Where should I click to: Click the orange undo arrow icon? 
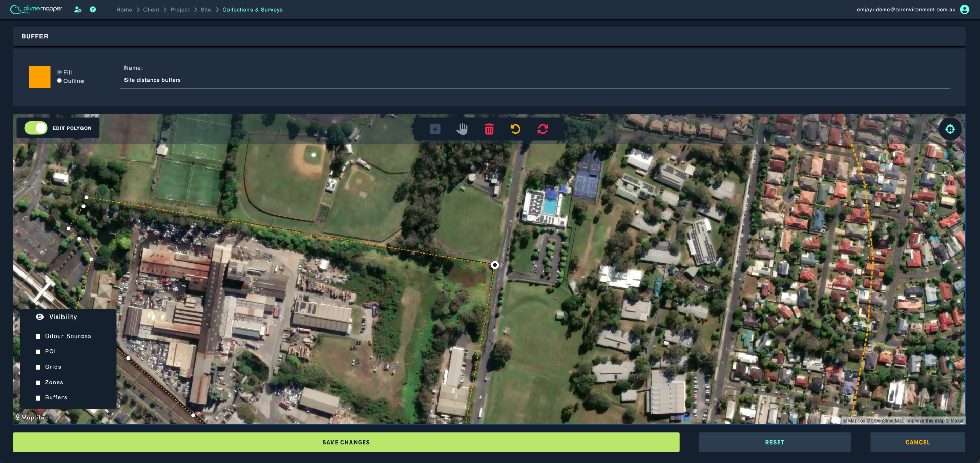[x=516, y=129]
